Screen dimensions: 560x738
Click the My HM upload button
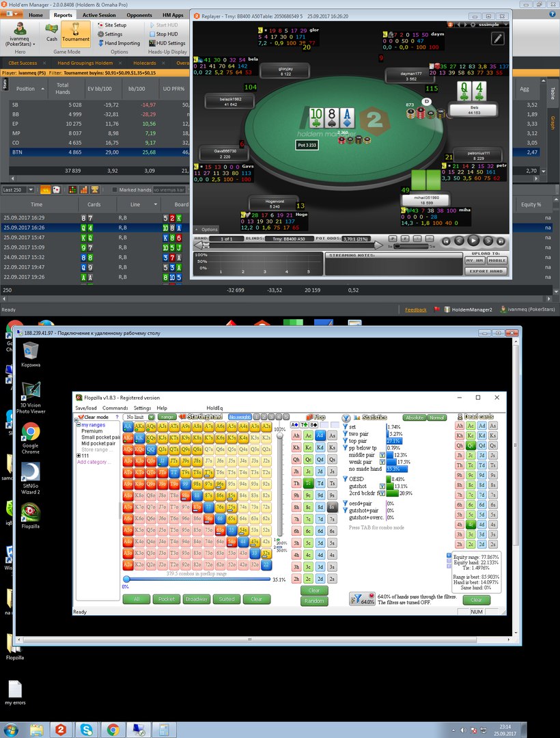pos(475,260)
